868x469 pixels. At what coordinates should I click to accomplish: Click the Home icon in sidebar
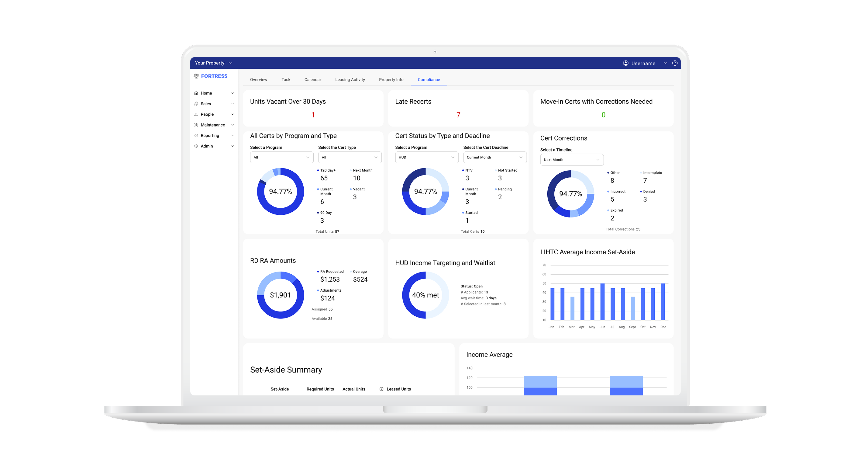[196, 93]
